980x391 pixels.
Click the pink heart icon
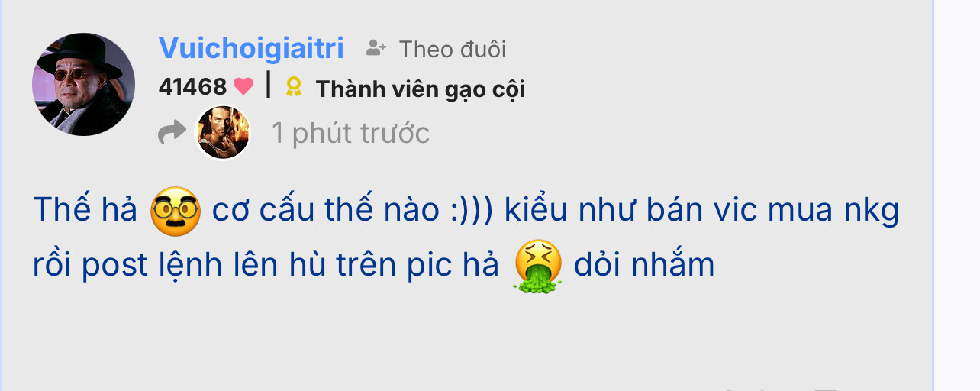point(243,87)
